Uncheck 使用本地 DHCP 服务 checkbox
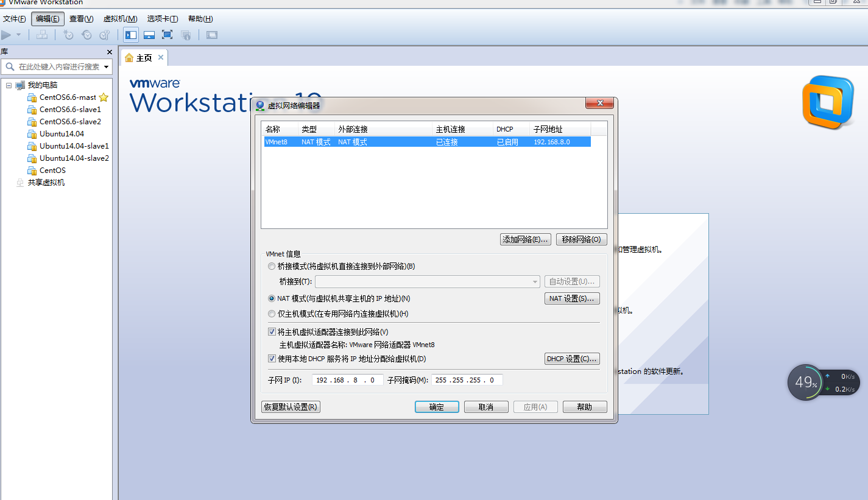The image size is (868, 500). coord(272,359)
